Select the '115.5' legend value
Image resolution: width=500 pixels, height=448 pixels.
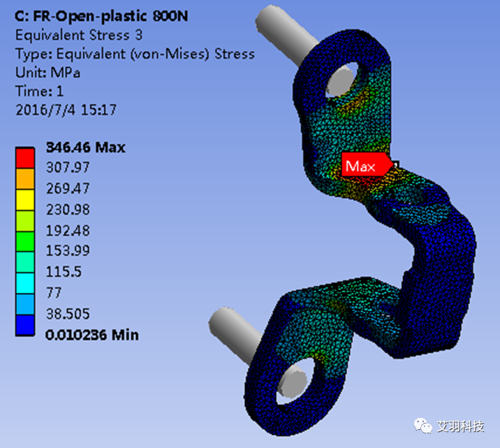click(64, 272)
